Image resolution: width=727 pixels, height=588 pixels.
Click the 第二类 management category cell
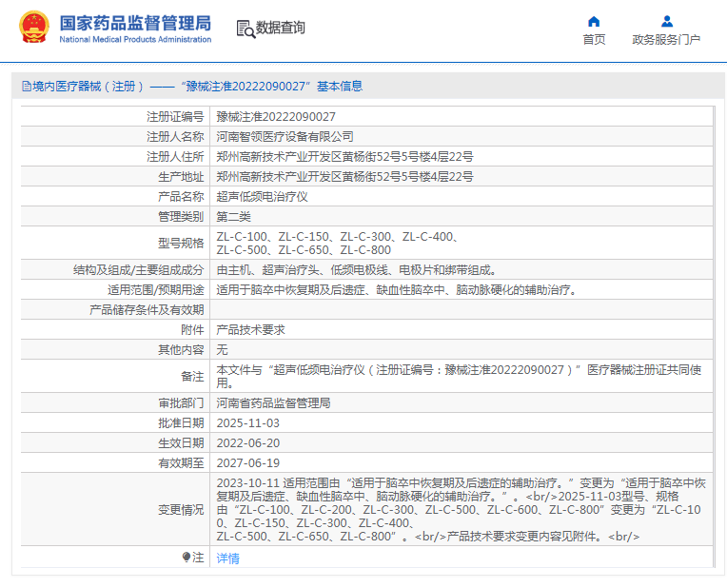tap(234, 217)
